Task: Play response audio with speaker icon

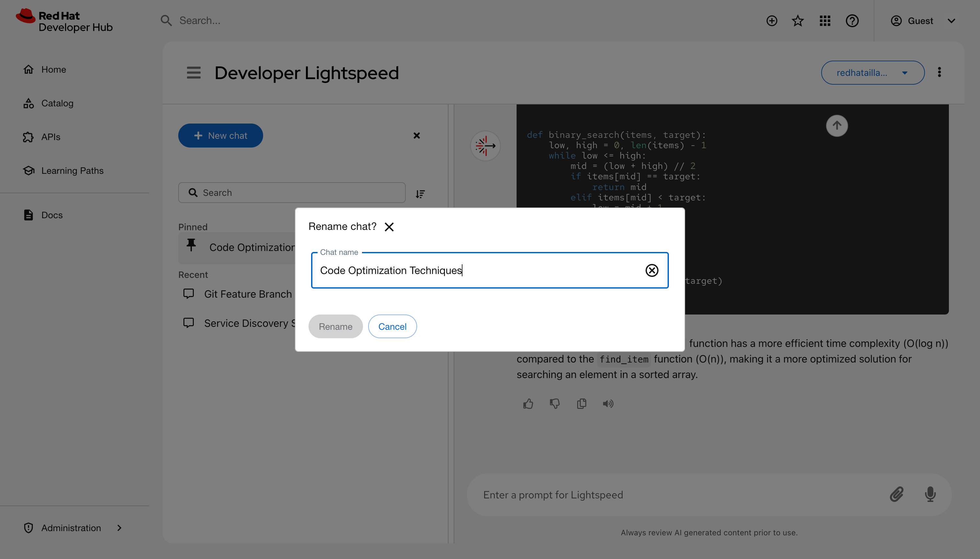Action: pyautogui.click(x=608, y=403)
